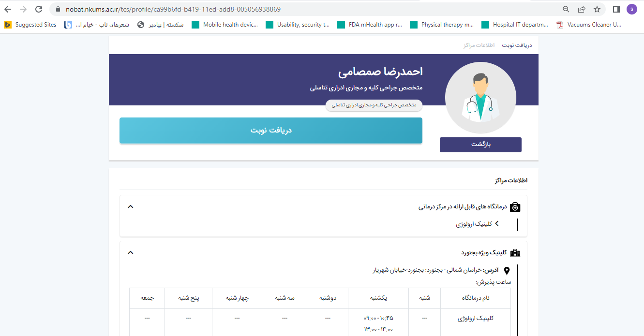Click the specialty tag under doctor name
Viewport: 644px width, 336px height.
(374, 105)
